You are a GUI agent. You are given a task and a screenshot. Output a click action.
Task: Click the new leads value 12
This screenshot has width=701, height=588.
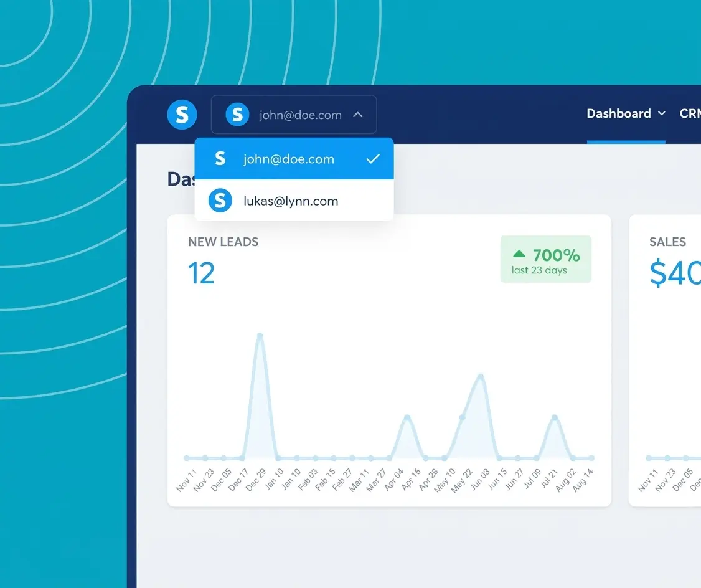(x=201, y=273)
